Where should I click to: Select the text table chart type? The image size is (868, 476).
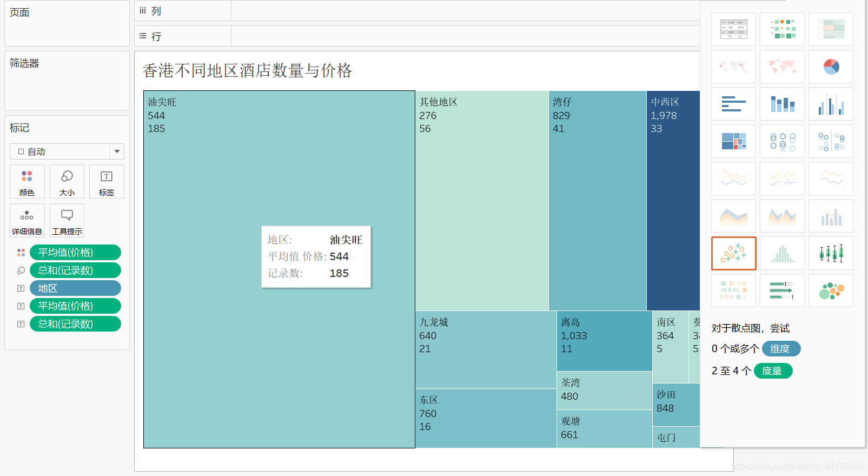(x=733, y=29)
